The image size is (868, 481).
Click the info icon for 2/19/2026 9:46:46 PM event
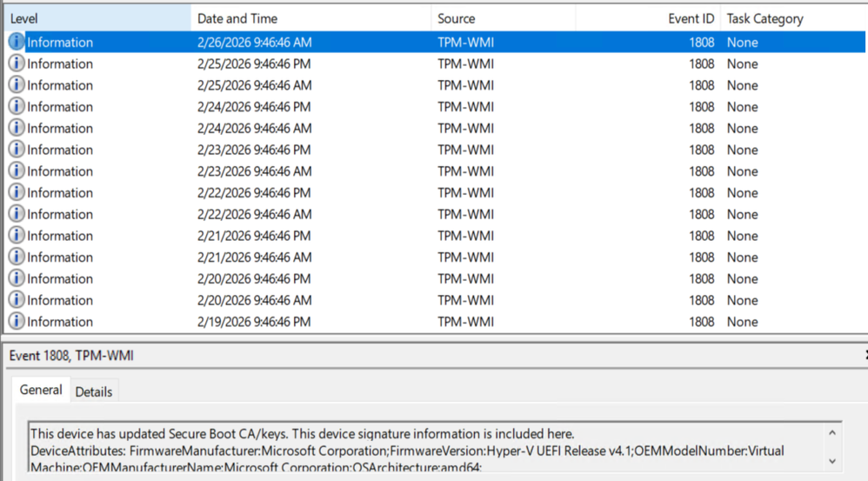click(17, 322)
